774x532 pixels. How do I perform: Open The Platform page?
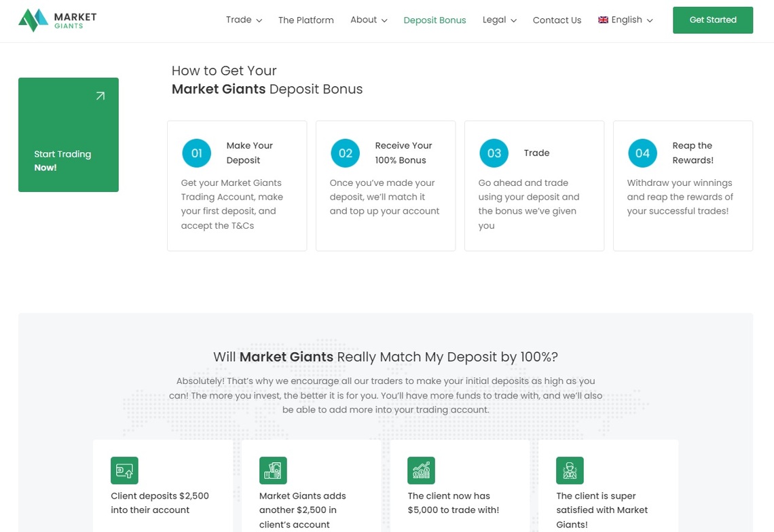306,20
